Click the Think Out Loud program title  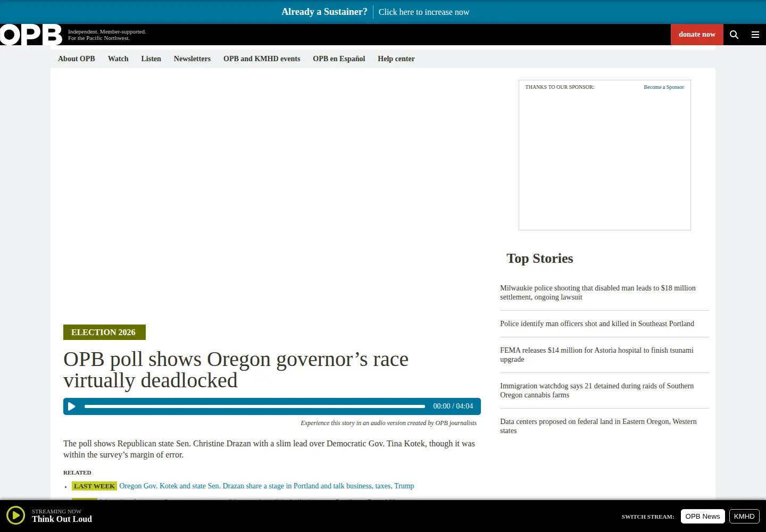click(x=62, y=519)
